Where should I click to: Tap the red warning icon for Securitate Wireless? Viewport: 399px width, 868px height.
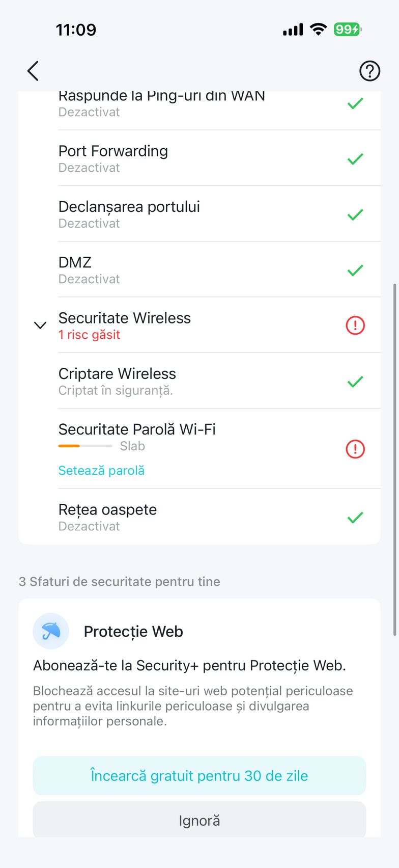355,325
